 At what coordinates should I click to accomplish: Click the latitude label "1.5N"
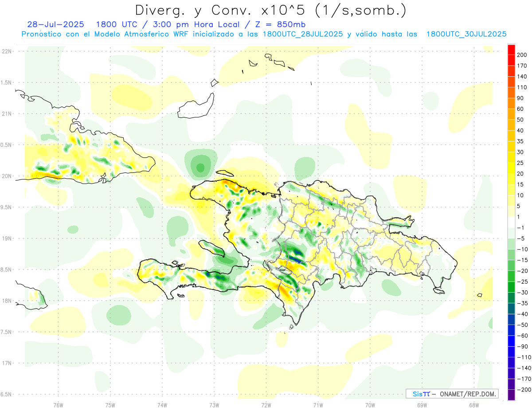pos(6,82)
